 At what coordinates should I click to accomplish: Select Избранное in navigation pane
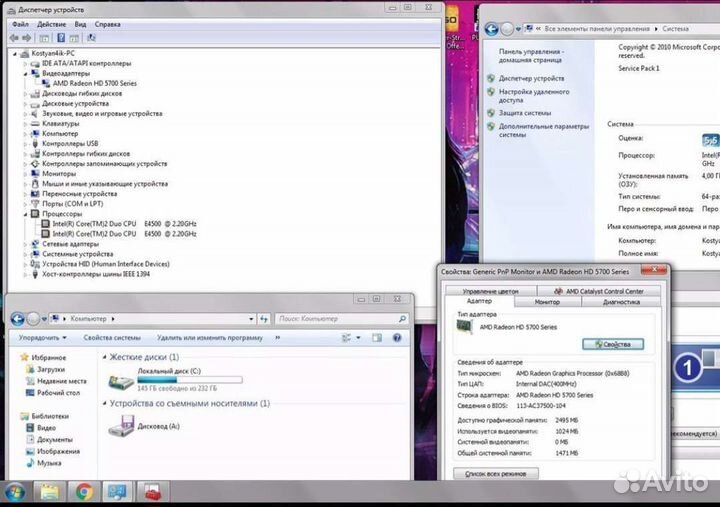coord(49,357)
